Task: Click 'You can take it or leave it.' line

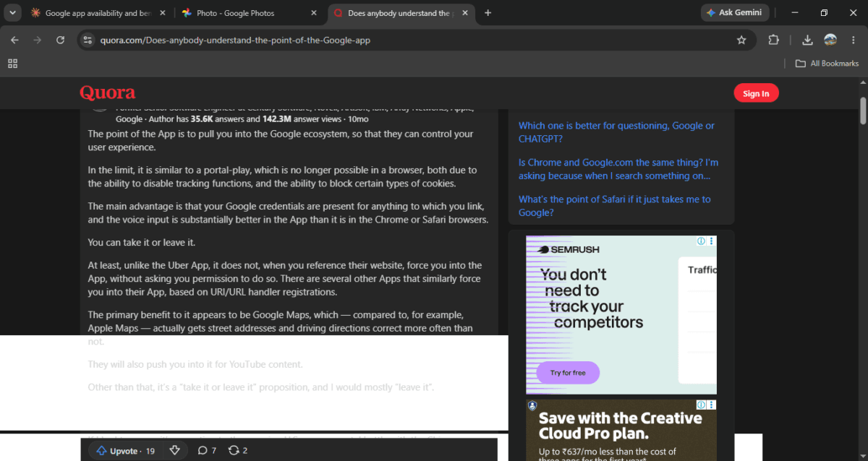Action: [142, 243]
